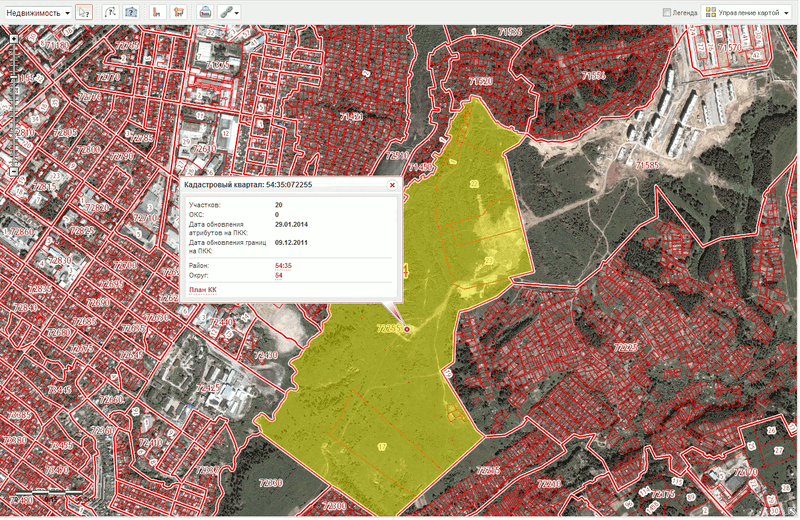
Task: Click the zoom in plus button
Action: pos(13,38)
